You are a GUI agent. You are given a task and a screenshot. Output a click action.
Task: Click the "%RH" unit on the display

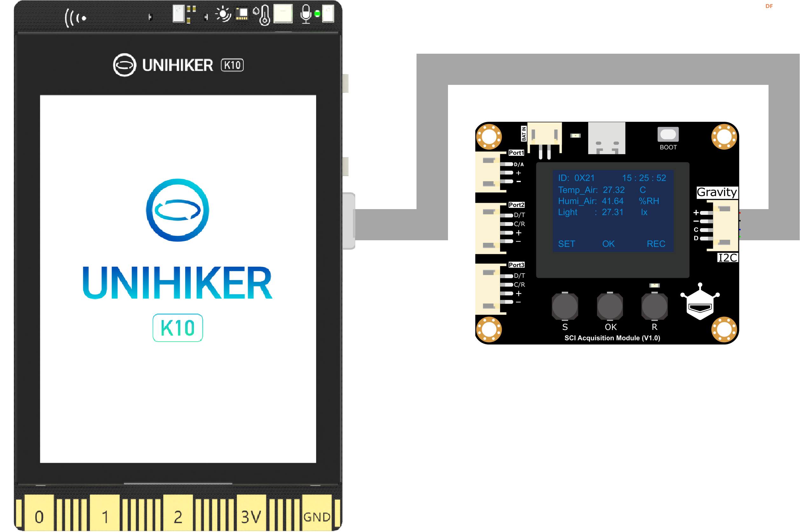(649, 201)
